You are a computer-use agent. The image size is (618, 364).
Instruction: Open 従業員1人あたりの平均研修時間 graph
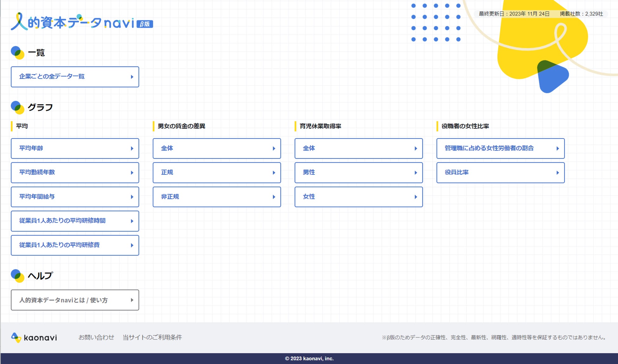pyautogui.click(x=75, y=221)
